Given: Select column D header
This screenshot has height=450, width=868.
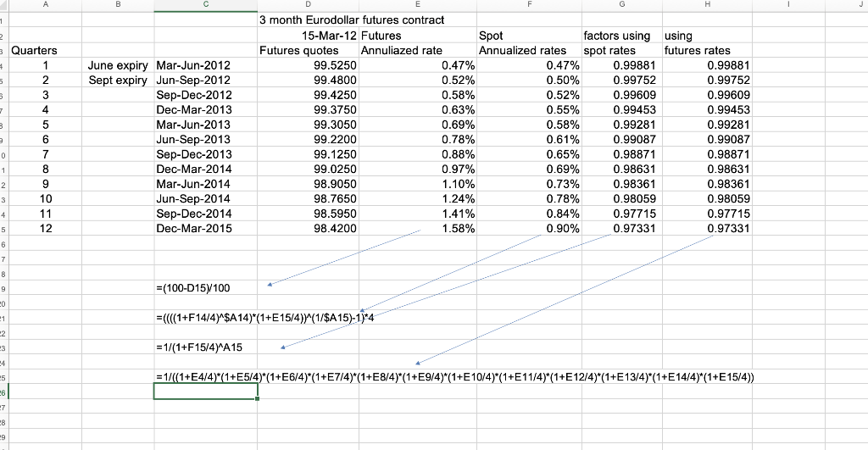Looking at the screenshot, I should [308, 4].
